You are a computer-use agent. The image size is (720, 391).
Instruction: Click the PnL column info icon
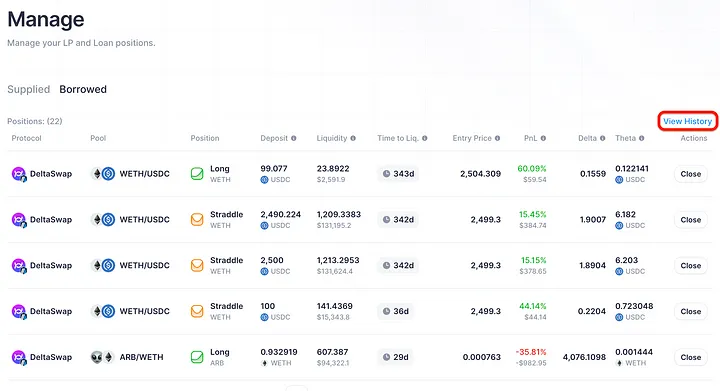click(x=543, y=138)
